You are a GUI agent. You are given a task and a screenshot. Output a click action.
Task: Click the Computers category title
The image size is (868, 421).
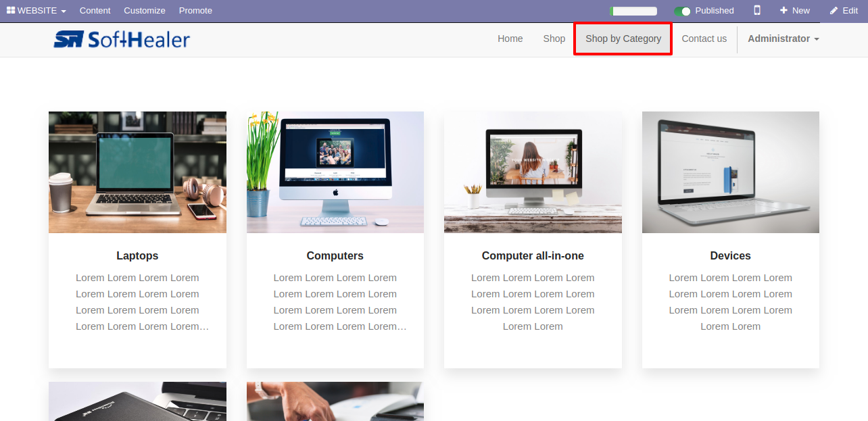coord(335,255)
